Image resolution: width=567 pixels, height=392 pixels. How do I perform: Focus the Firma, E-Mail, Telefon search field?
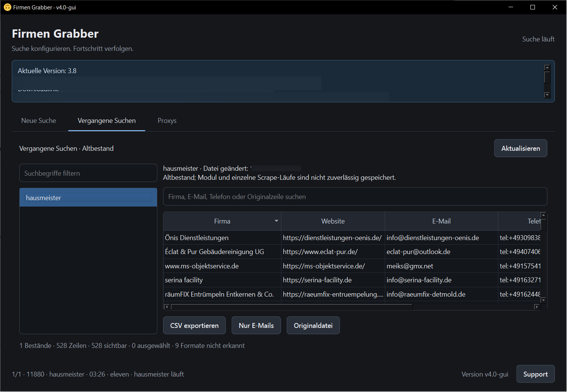(355, 197)
